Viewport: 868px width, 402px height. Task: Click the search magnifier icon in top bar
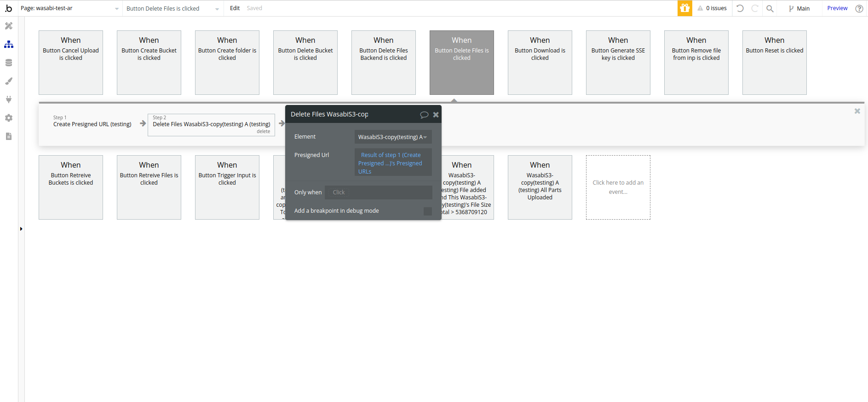pos(770,8)
